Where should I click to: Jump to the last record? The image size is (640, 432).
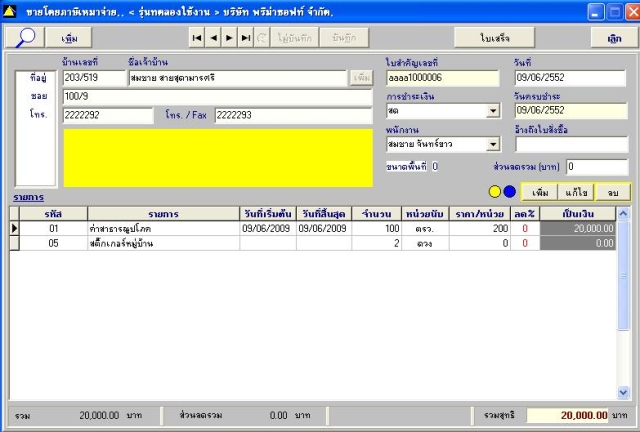pyautogui.click(x=246, y=38)
